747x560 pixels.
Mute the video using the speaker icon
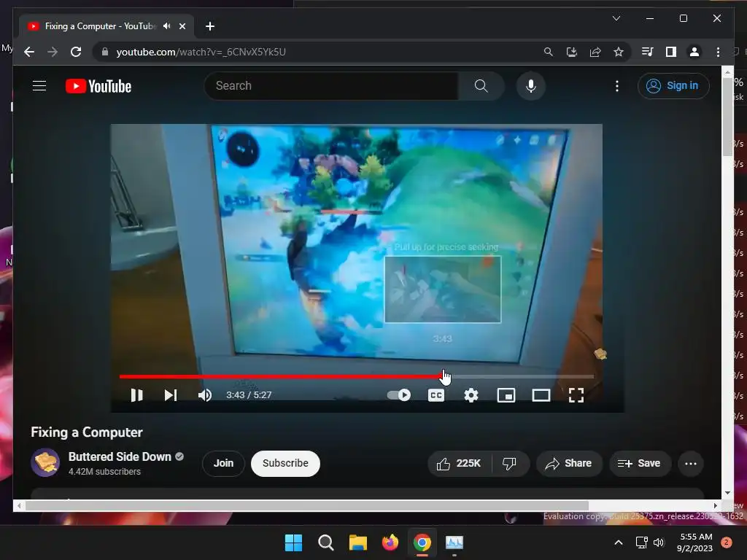[x=205, y=395]
